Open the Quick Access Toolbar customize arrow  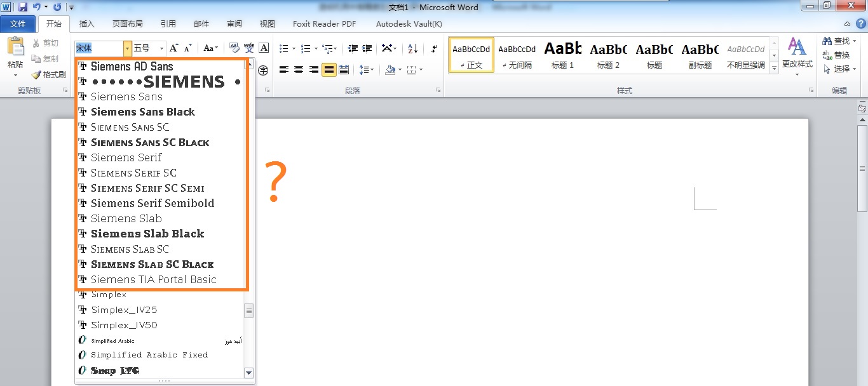click(x=71, y=8)
